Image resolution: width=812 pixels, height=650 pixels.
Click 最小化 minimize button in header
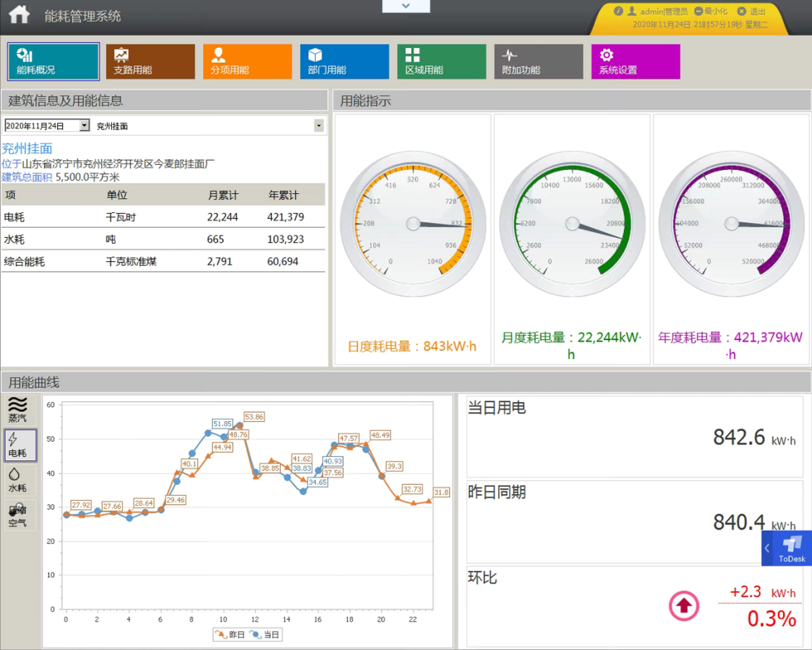coord(711,11)
